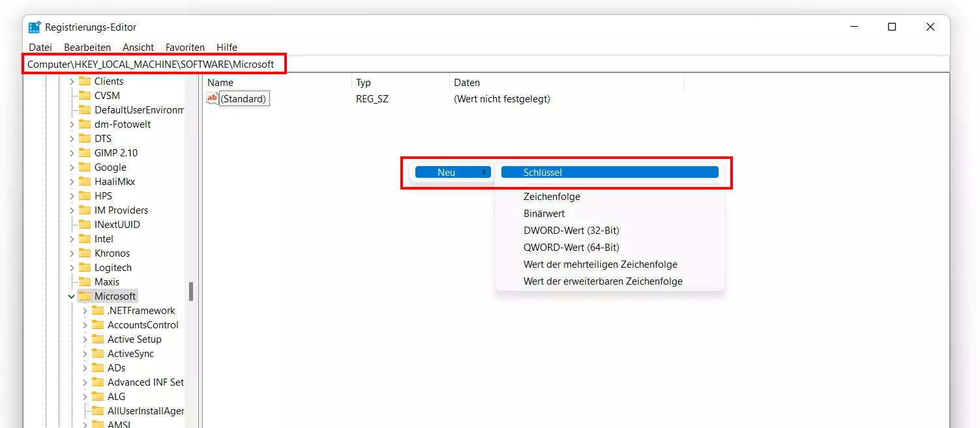The height and width of the screenshot is (428, 980).
Task: Expand the ALG subkey
Action: click(85, 397)
